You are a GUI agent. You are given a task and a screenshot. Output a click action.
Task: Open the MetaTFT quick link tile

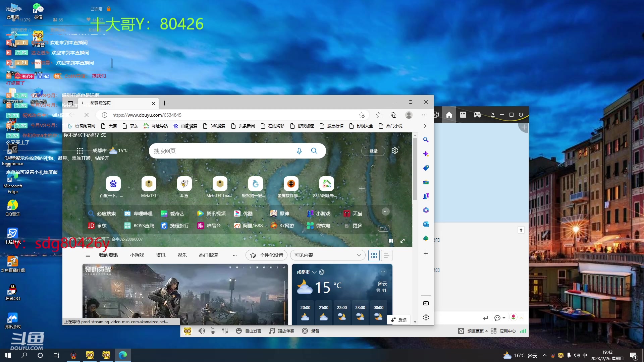pyautogui.click(x=149, y=187)
